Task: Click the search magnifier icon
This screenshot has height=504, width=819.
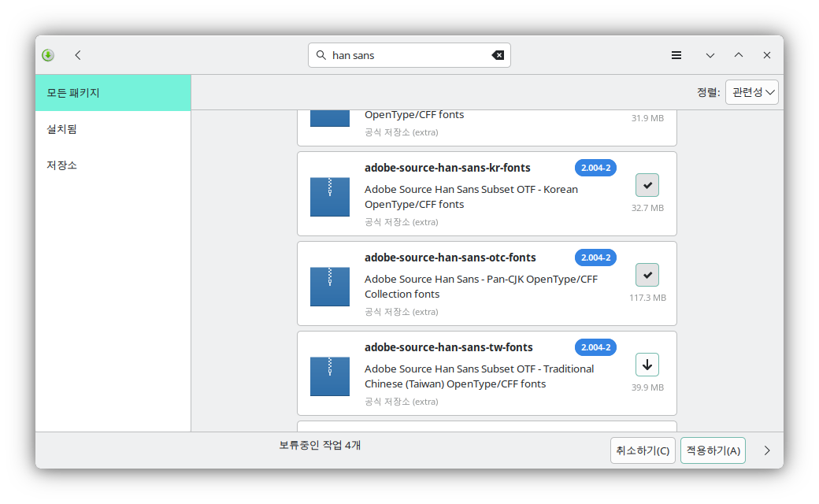Action: (321, 55)
